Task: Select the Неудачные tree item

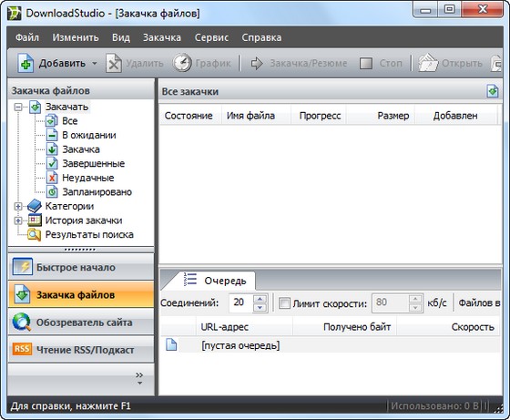Action: [x=87, y=178]
